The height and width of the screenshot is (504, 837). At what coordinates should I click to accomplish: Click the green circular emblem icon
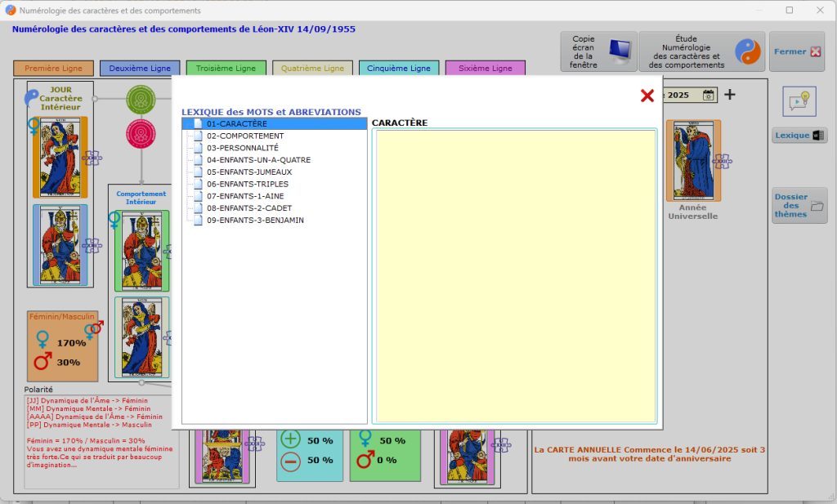tap(141, 99)
